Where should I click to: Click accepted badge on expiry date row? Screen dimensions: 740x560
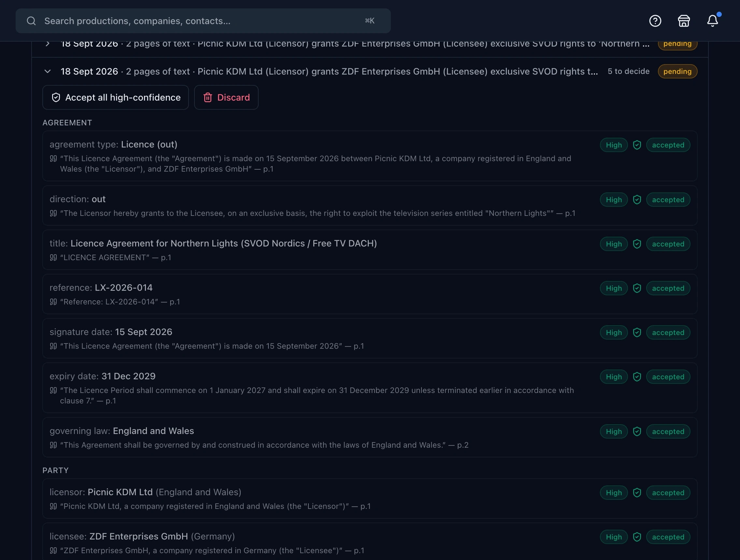[x=668, y=377]
